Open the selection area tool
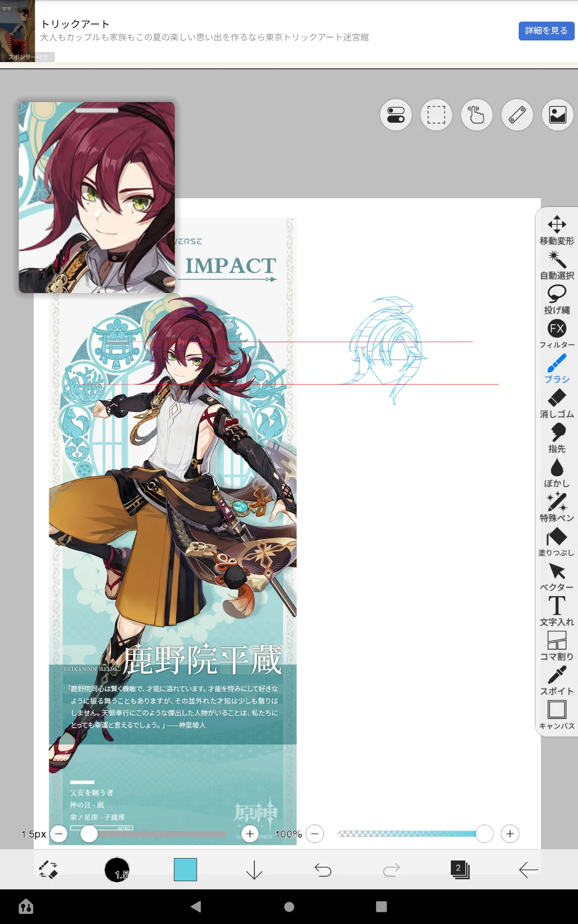Screen dimensions: 578x924 click(436, 115)
